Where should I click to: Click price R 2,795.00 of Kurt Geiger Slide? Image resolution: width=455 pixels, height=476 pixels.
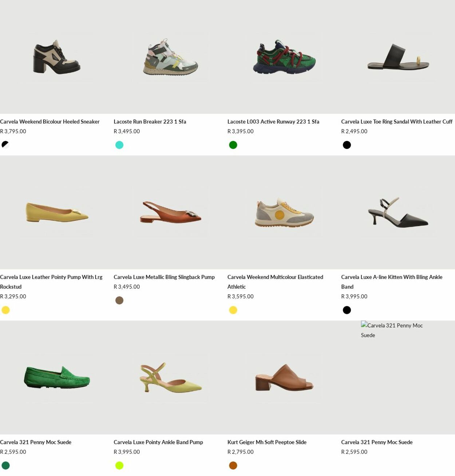click(241, 452)
